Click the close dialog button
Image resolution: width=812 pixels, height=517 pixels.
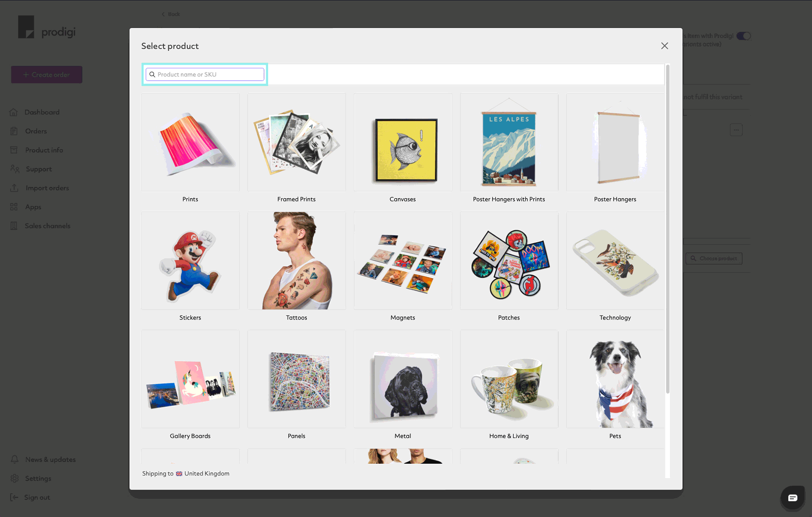(664, 46)
